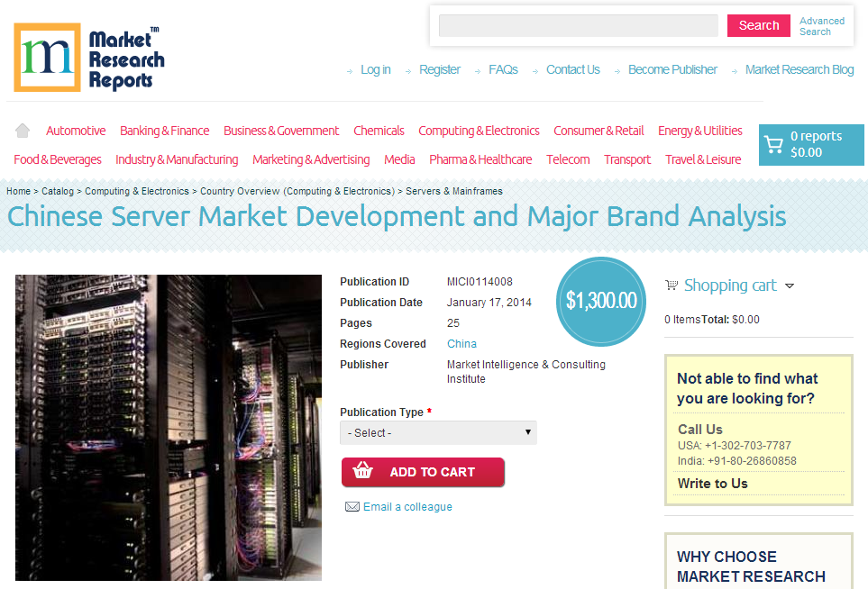The height and width of the screenshot is (589, 868).
Task: Click the WHY CHOOSE MARKET RESEARCH heading
Action: point(751,566)
